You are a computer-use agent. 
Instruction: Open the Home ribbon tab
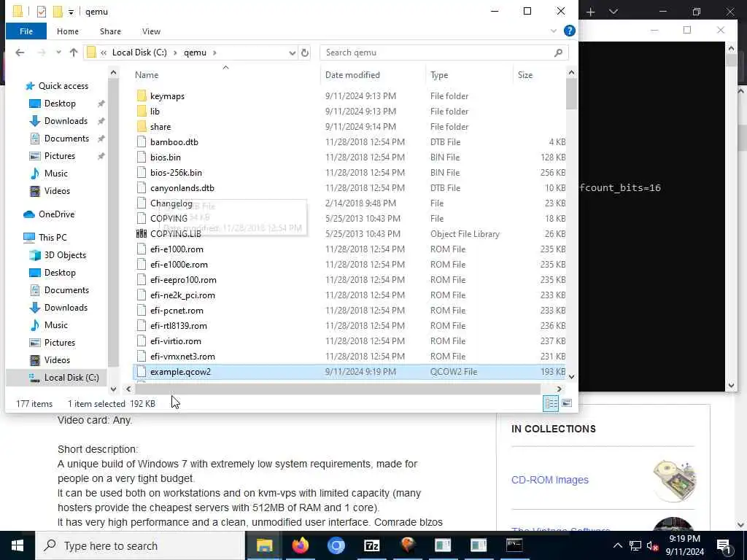(68, 31)
